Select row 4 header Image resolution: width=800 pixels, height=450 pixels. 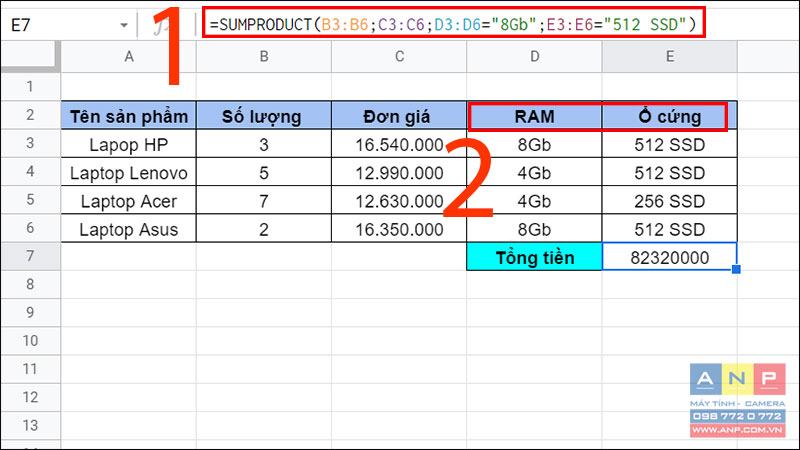(31, 171)
